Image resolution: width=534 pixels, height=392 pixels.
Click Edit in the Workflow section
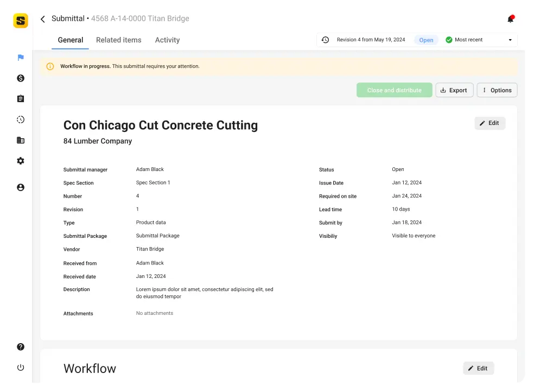(x=478, y=368)
